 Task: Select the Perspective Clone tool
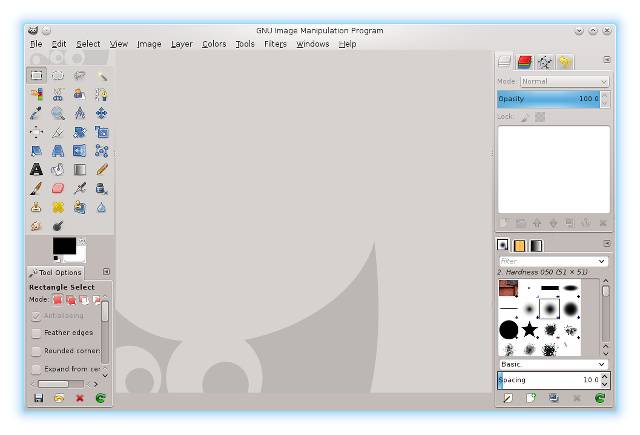tap(80, 207)
